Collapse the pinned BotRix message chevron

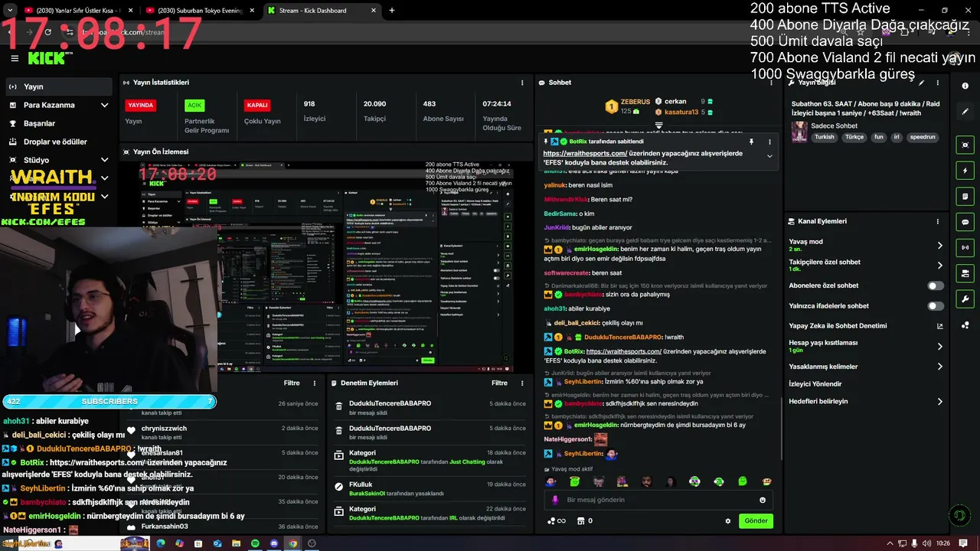click(769, 156)
